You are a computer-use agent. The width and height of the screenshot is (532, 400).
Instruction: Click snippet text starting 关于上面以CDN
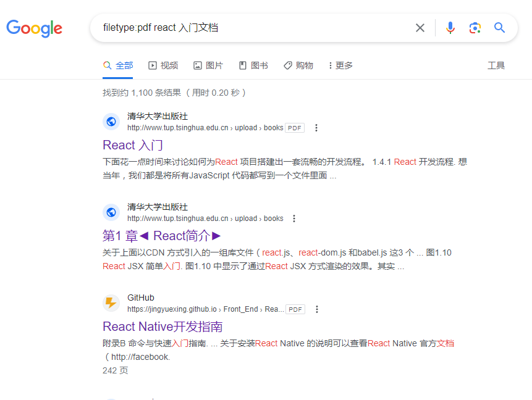click(277, 259)
